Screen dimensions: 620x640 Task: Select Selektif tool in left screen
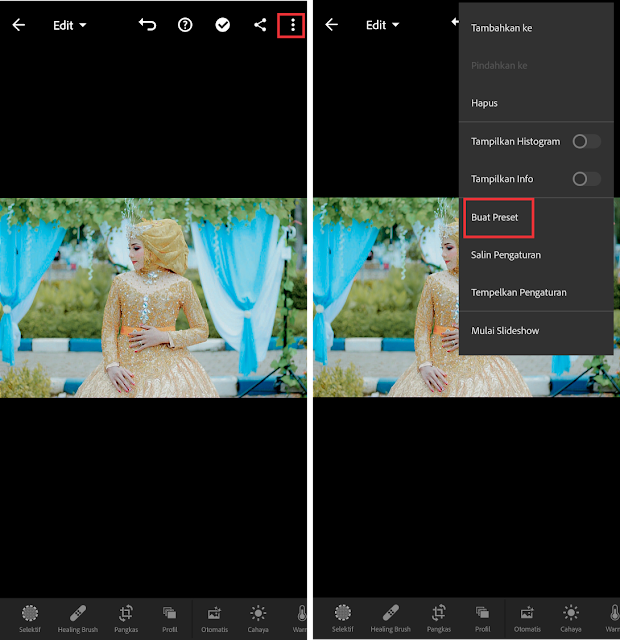click(x=30, y=618)
